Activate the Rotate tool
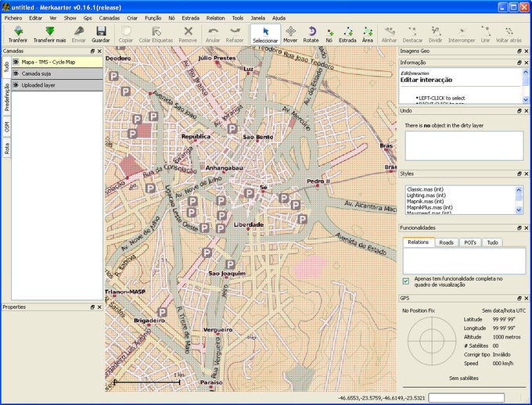 311,31
